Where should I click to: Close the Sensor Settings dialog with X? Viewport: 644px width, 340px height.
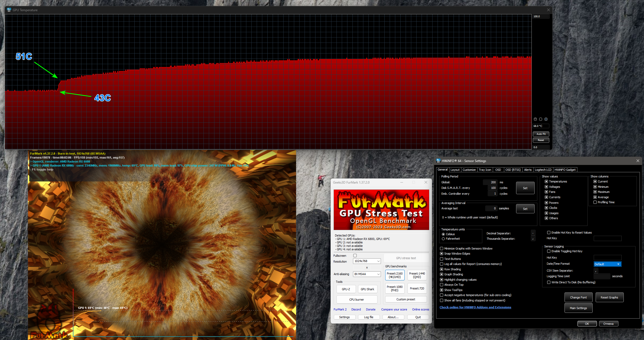click(638, 161)
